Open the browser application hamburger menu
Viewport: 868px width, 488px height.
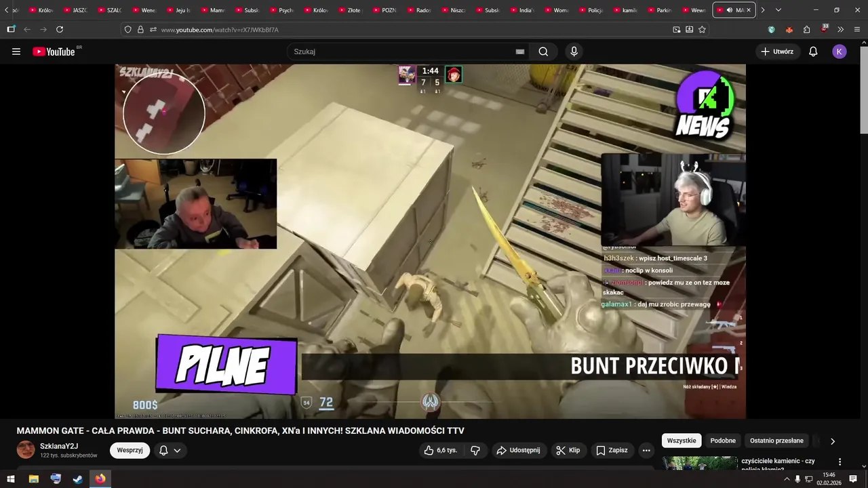coord(857,30)
